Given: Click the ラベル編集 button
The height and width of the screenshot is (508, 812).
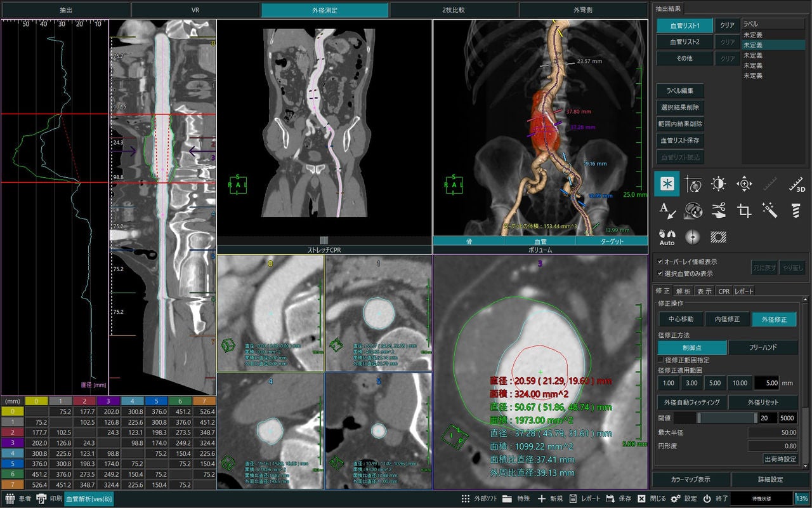Looking at the screenshot, I should click(x=680, y=91).
